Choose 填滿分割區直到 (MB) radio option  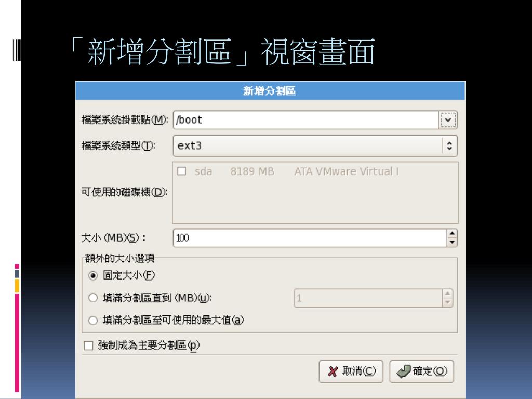tap(93, 298)
